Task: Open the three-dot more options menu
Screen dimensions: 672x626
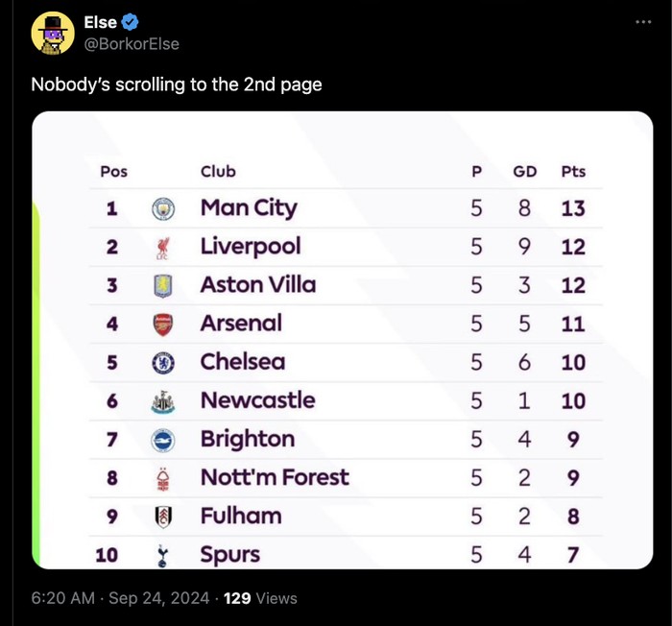Action: point(643,22)
